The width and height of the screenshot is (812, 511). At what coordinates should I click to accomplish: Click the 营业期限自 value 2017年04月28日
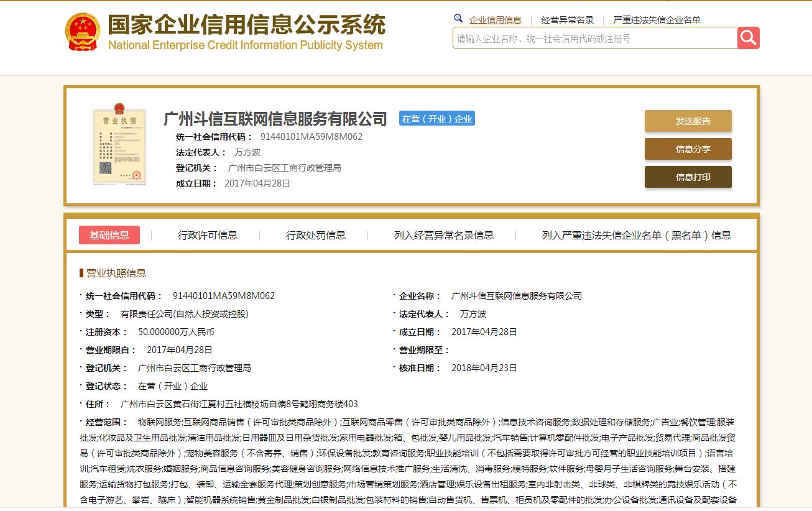(180, 350)
